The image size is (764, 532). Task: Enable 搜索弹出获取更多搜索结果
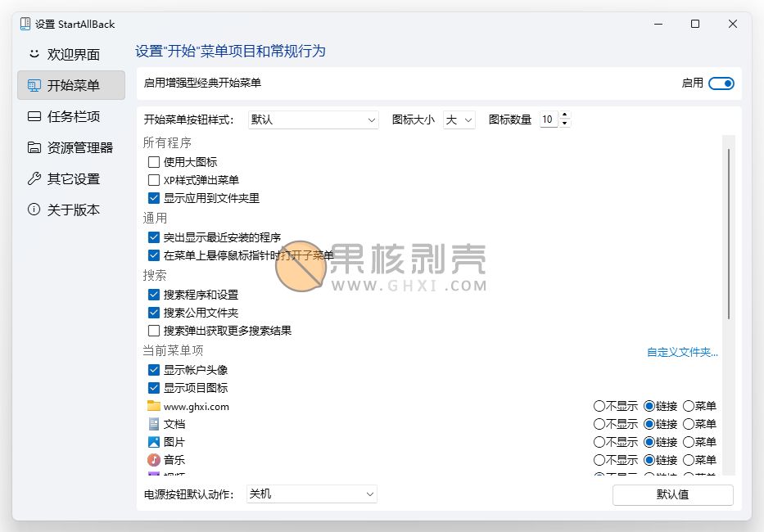(153, 331)
